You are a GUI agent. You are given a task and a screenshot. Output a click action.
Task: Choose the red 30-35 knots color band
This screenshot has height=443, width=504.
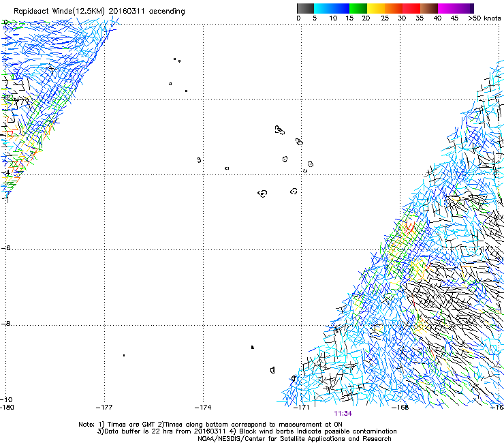pyautogui.click(x=411, y=8)
